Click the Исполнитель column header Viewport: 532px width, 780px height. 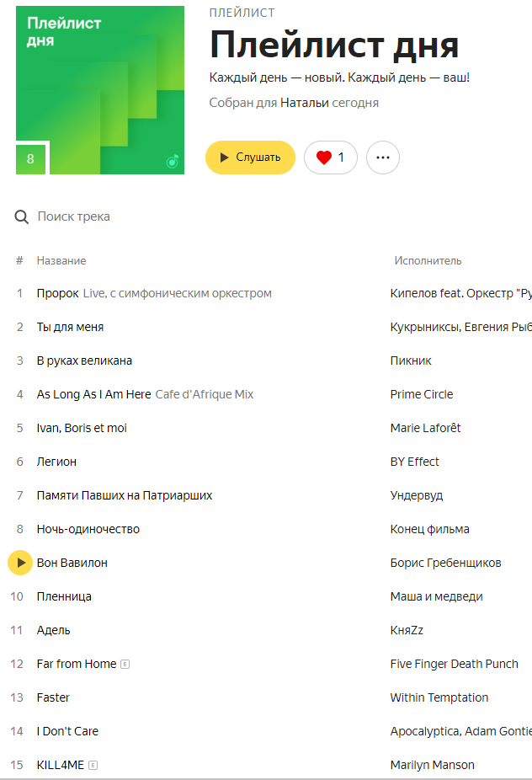(x=428, y=261)
